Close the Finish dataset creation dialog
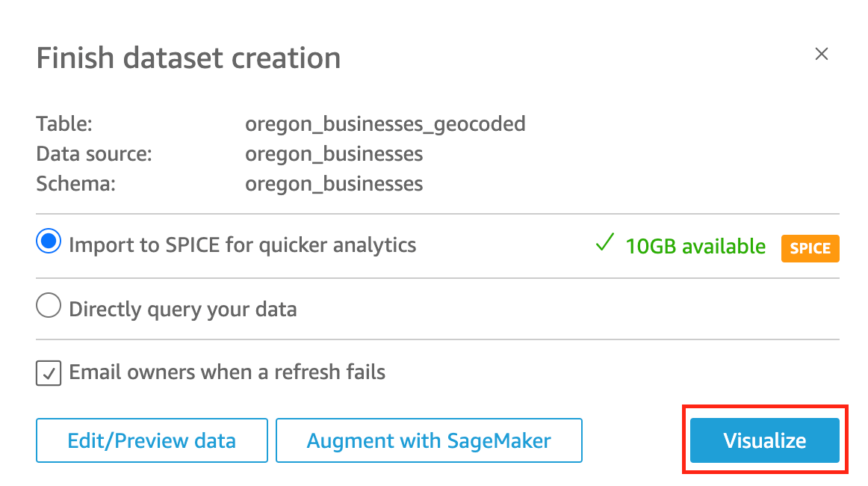 pyautogui.click(x=822, y=54)
